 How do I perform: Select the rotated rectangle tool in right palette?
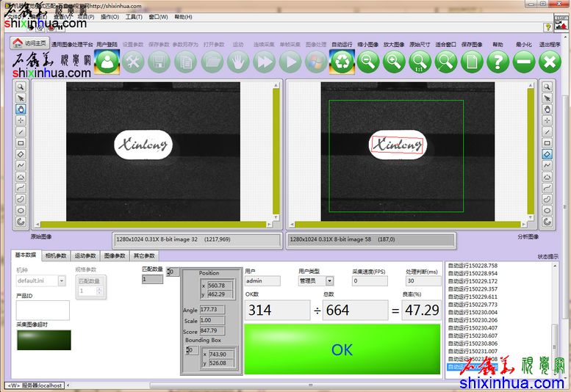pos(547,154)
